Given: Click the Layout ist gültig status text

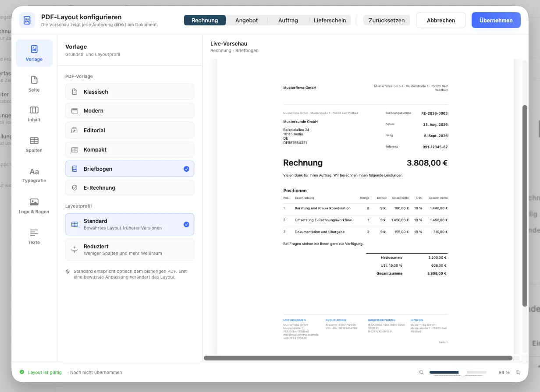Looking at the screenshot, I should 45,373.
